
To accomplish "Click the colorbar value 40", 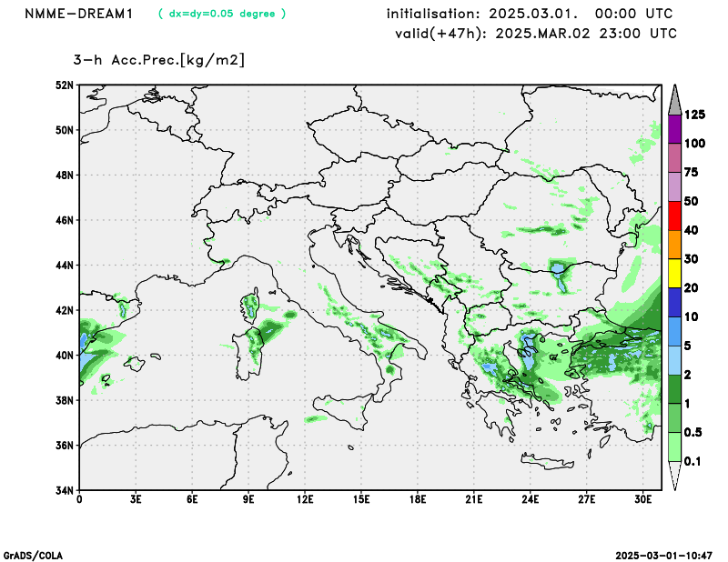I will pos(692,230).
